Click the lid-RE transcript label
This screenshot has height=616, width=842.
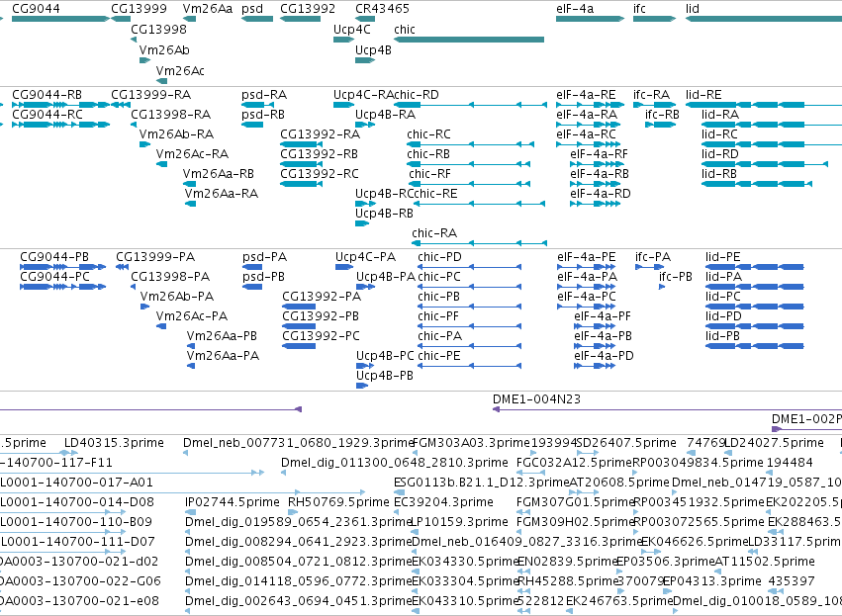pos(703,95)
